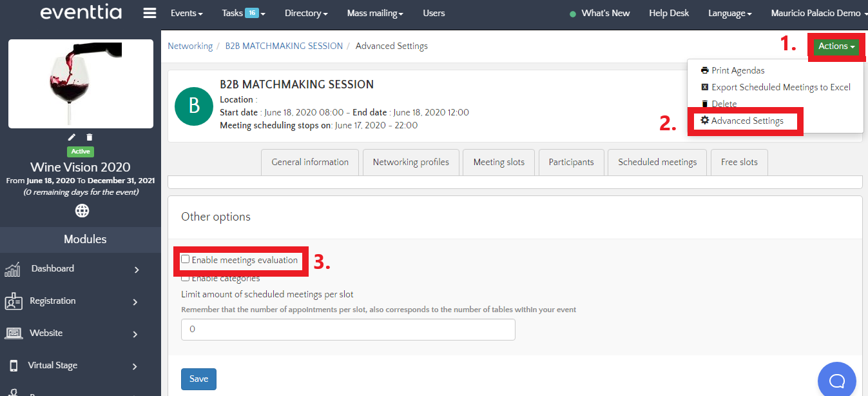868x396 pixels.
Task: Toggle the Enable categories checkbox
Action: coord(186,278)
